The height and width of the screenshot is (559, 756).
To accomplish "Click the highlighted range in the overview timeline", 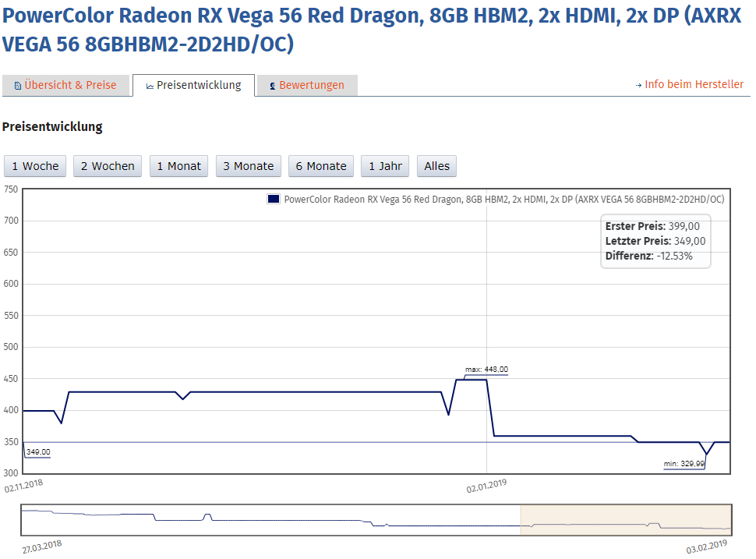I will point(626,519).
